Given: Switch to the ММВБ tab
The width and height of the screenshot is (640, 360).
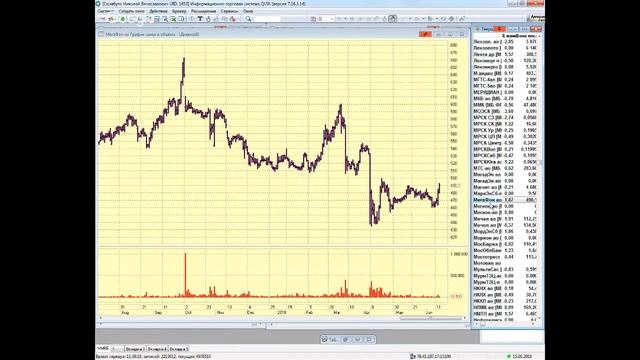Looking at the screenshot, I should click(x=103, y=349).
